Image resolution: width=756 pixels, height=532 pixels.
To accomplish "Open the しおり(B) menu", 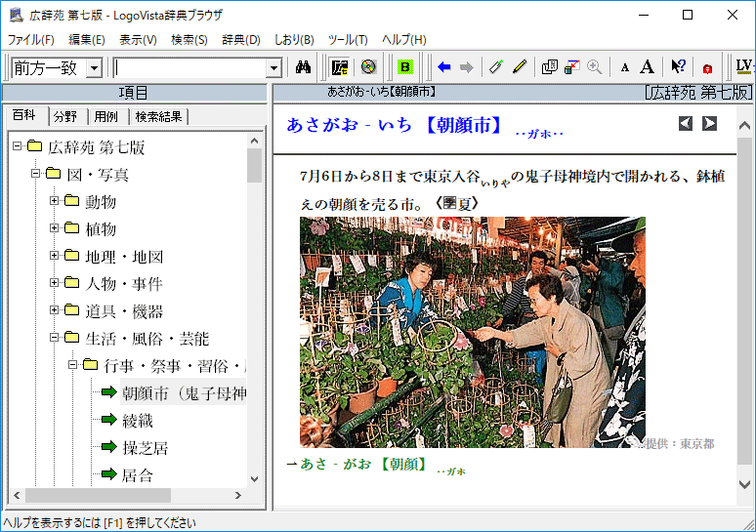I will click(294, 39).
